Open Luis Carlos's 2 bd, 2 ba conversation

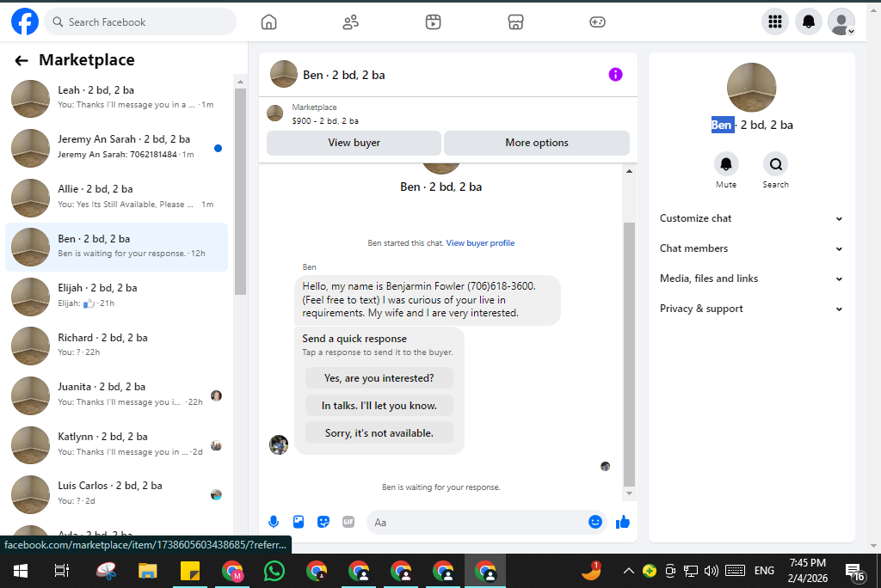tap(117, 494)
